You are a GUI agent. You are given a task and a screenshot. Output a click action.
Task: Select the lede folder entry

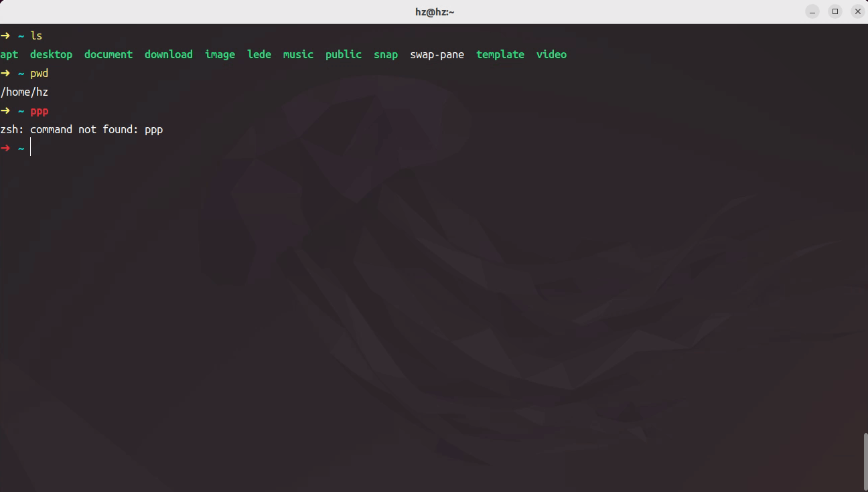(259, 54)
